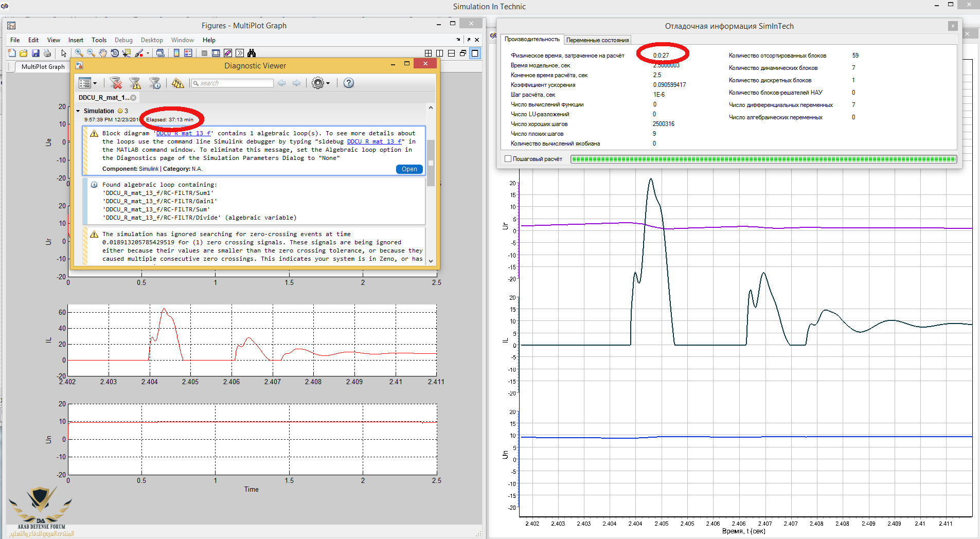This screenshot has height=539, width=980.
Task: Open a file via the folder icon
Action: pyautogui.click(x=24, y=53)
